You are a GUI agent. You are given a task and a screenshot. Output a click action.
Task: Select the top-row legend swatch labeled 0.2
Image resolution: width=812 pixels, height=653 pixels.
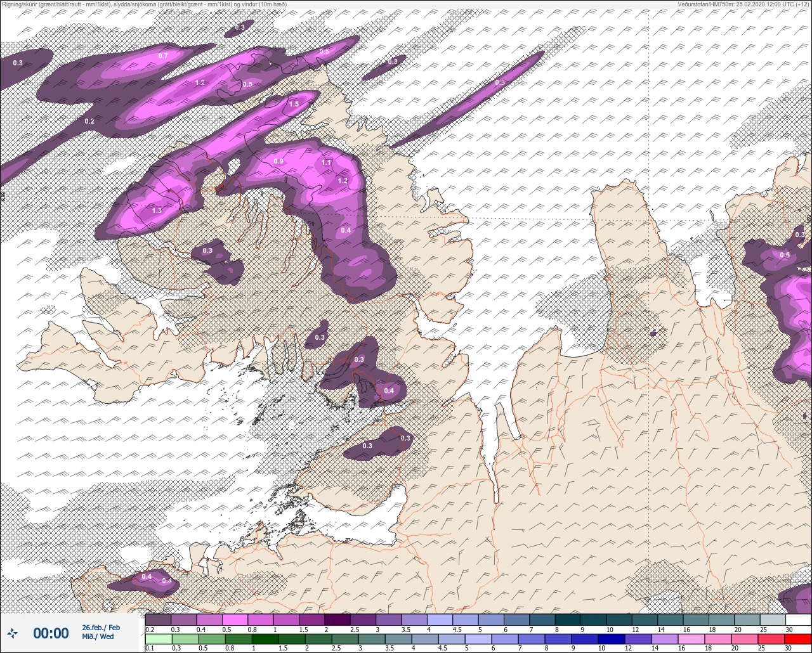point(158,619)
